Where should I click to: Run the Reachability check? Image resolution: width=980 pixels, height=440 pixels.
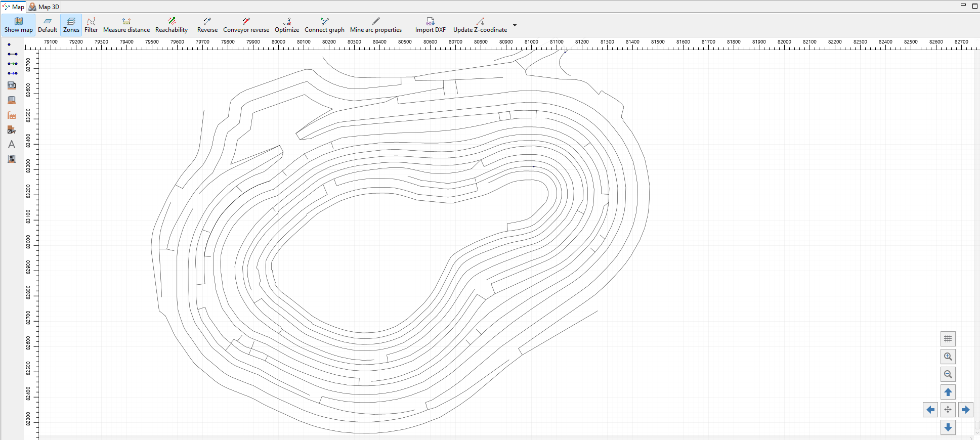(172, 25)
